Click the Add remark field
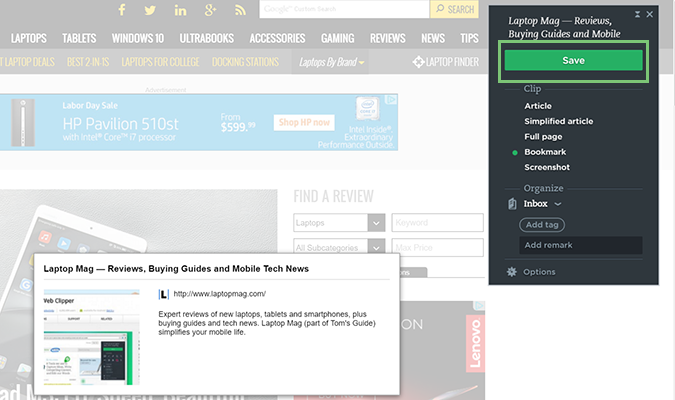Screen dimensions: 675x400 (x=581, y=245)
